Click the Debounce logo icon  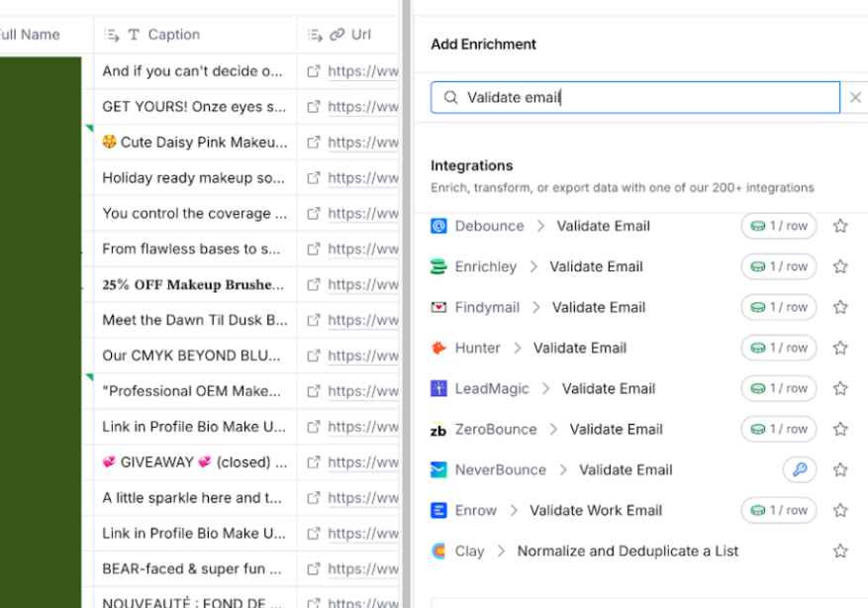[x=438, y=226]
